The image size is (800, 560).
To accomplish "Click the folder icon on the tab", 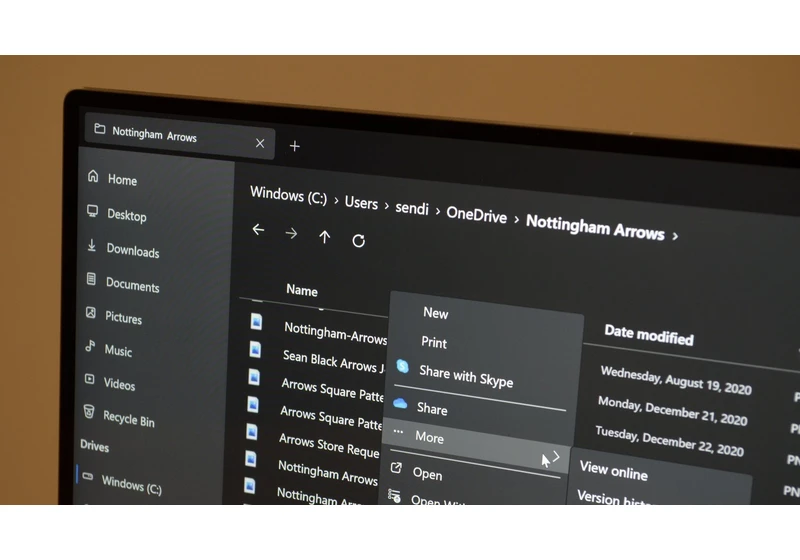I will [99, 129].
